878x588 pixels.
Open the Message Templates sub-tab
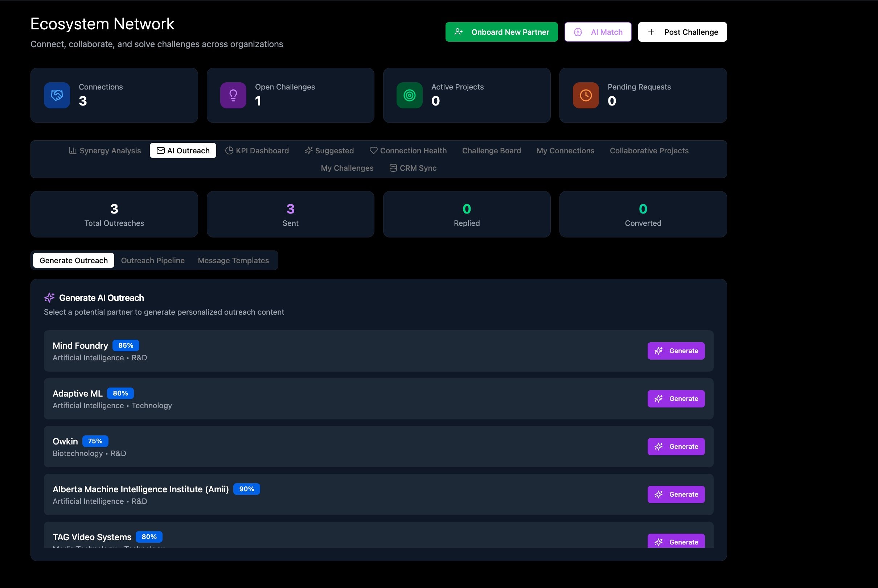click(x=233, y=261)
